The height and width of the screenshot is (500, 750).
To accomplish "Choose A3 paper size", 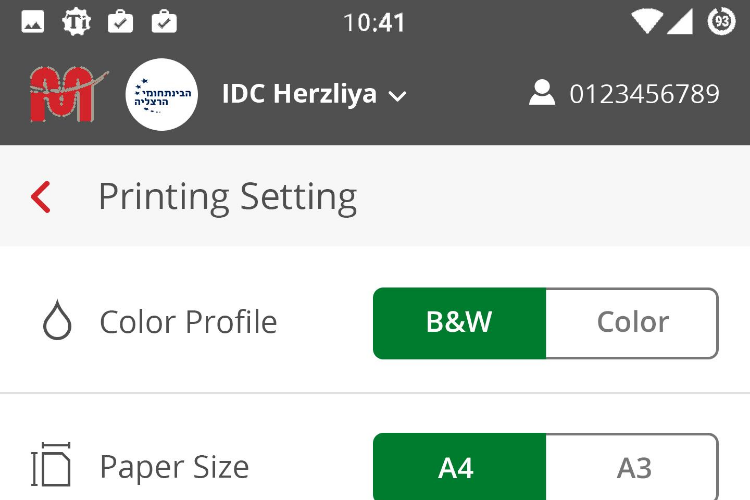I will (x=632, y=467).
